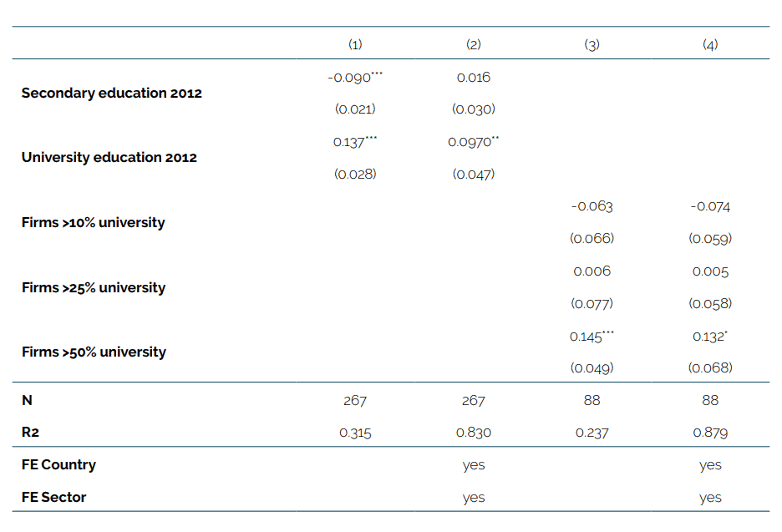Click 'yes' for FE Country in column 4
782x532 pixels.
point(710,465)
